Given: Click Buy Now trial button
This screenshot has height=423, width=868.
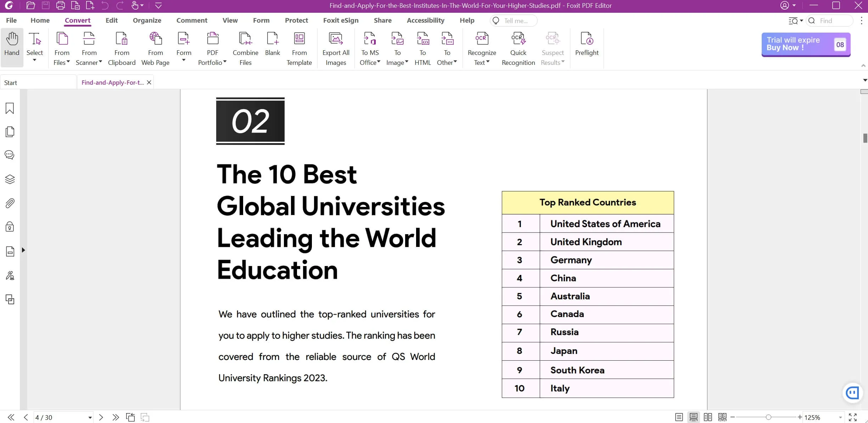Looking at the screenshot, I should pos(804,44).
